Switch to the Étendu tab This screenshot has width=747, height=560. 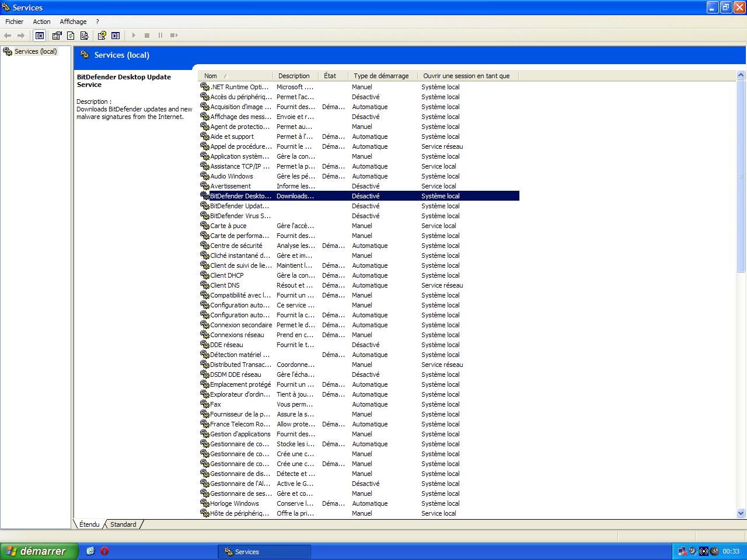click(x=89, y=524)
